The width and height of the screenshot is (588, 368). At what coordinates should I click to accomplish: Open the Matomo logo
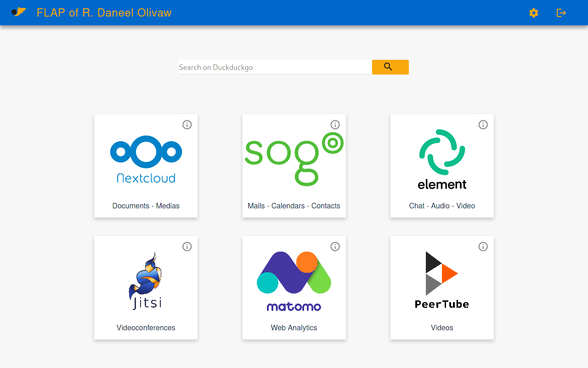294,281
